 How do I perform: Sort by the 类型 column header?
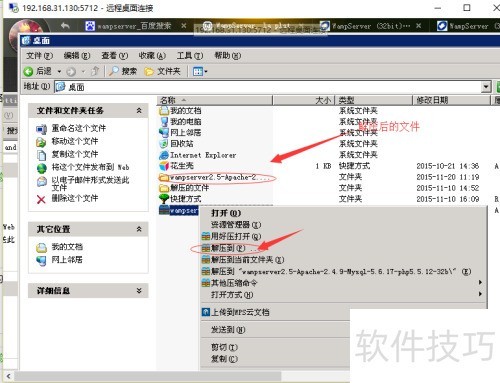point(373,100)
